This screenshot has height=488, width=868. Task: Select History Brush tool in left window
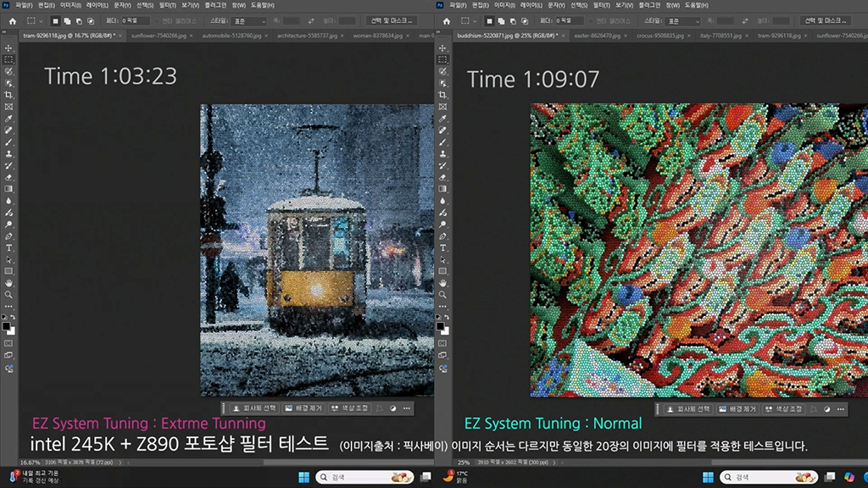pos(8,165)
